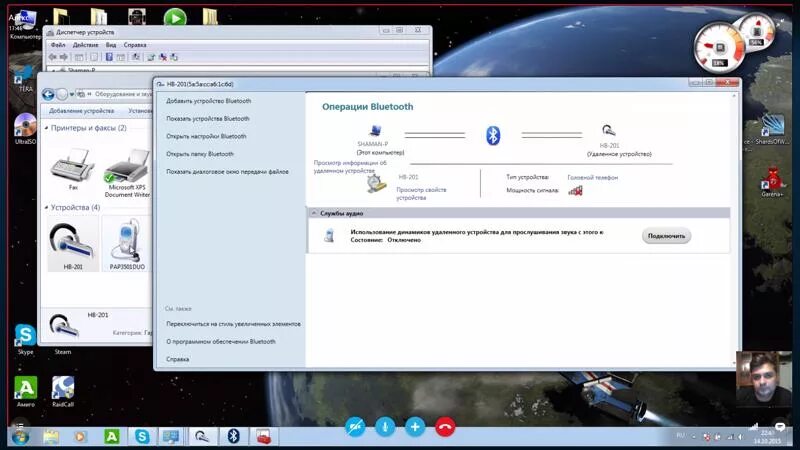Click Просмотр свойств устройства link
The width and height of the screenshot is (800, 450).
(421, 193)
